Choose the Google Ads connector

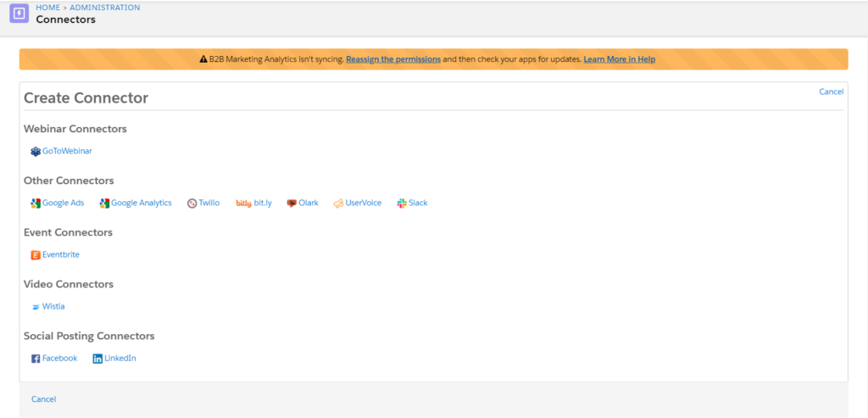[63, 203]
